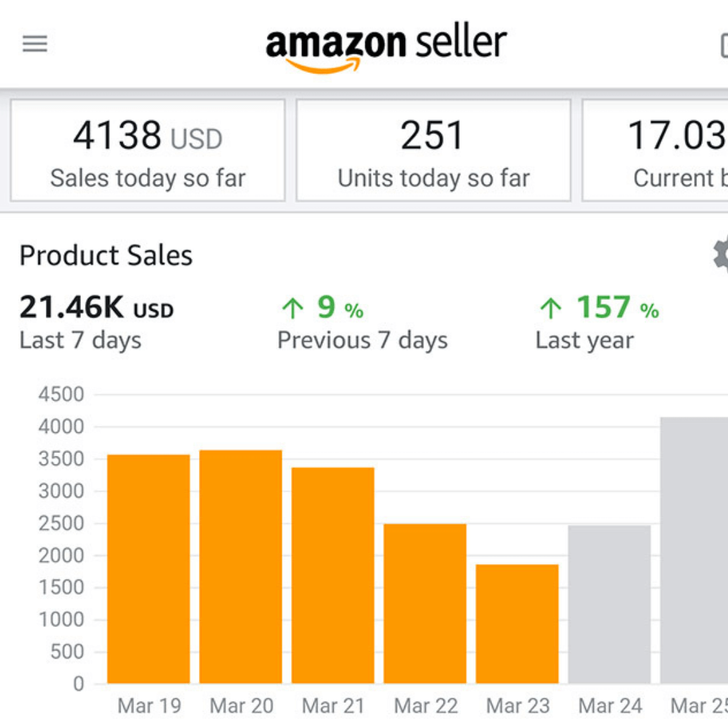Tap the partially visible top-right header icon

pos(723,46)
